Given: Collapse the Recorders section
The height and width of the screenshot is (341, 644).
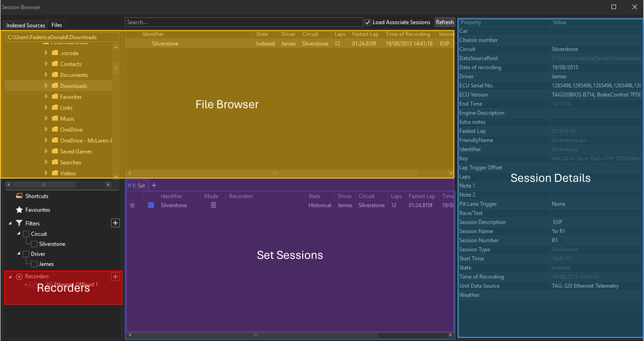Looking at the screenshot, I should point(10,277).
